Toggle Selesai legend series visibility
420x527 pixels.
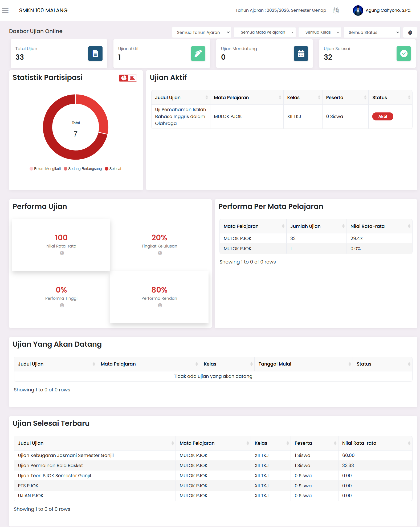click(x=113, y=169)
